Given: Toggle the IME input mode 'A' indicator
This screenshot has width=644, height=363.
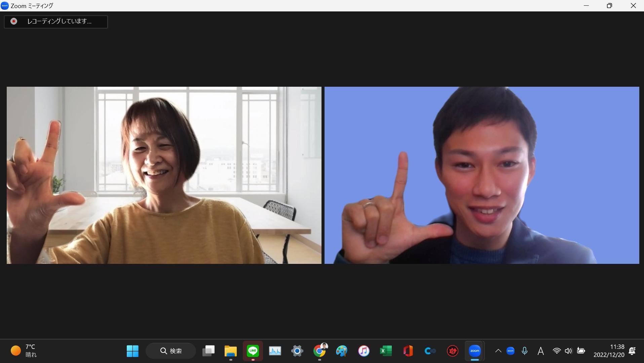Looking at the screenshot, I should (540, 351).
